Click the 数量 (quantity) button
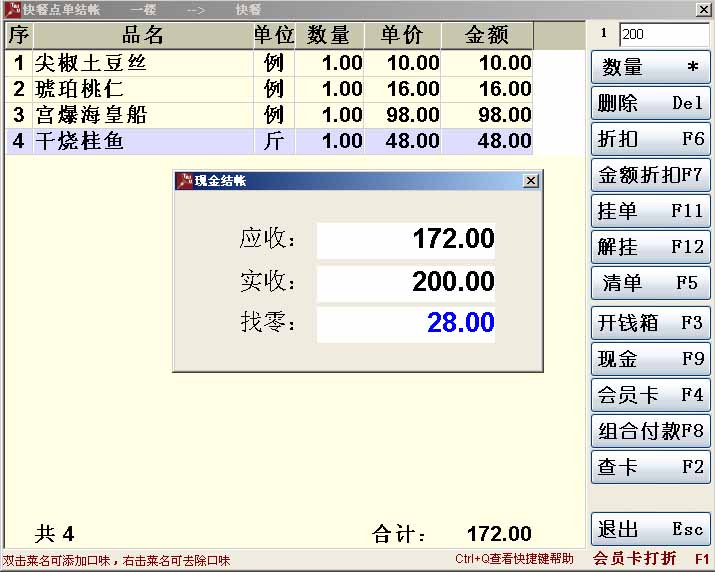Viewport: 715px width, 572px height. tap(650, 68)
